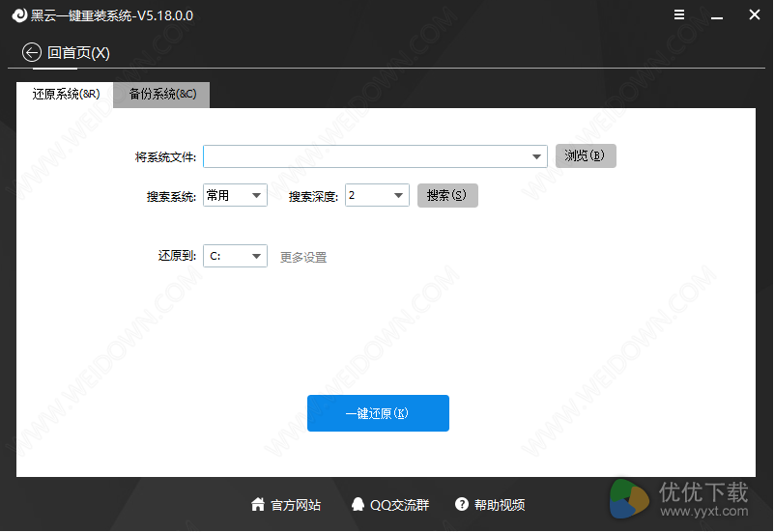
Task: Click the 一键还原(K) button
Action: click(378, 413)
